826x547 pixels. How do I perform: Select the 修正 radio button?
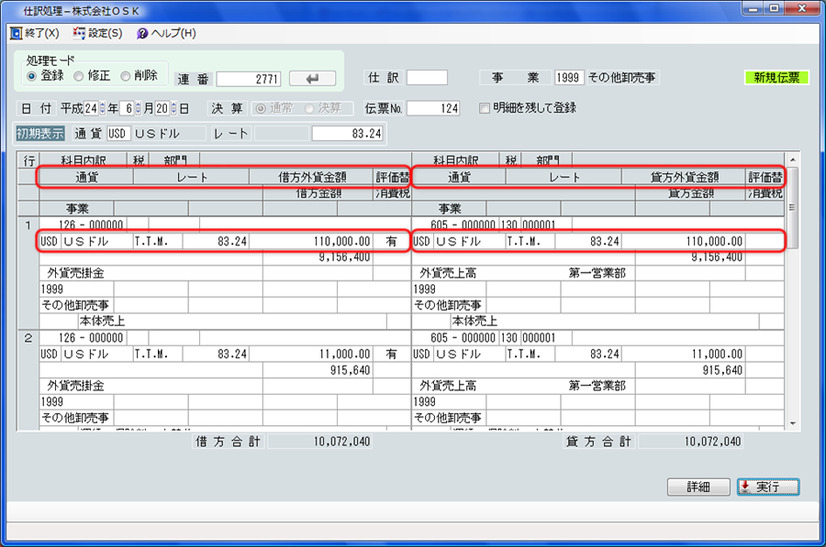click(78, 76)
